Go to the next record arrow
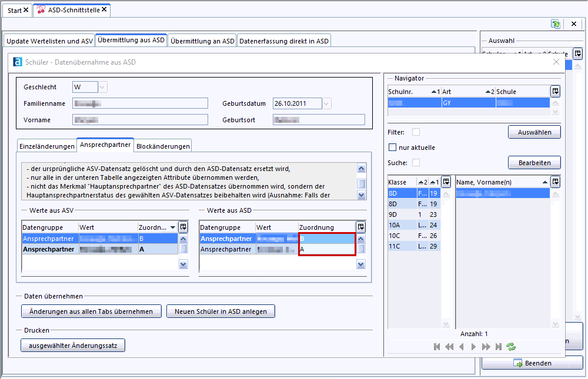Image resolution: width=588 pixels, height=379 pixels. 474,347
